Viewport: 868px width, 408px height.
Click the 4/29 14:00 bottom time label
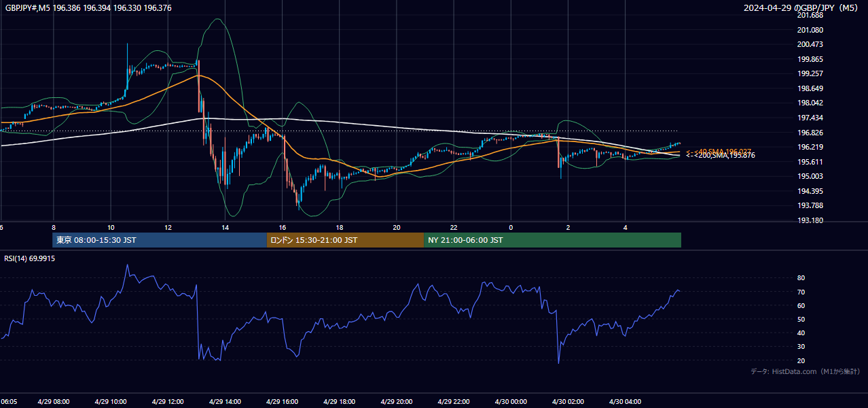225,402
